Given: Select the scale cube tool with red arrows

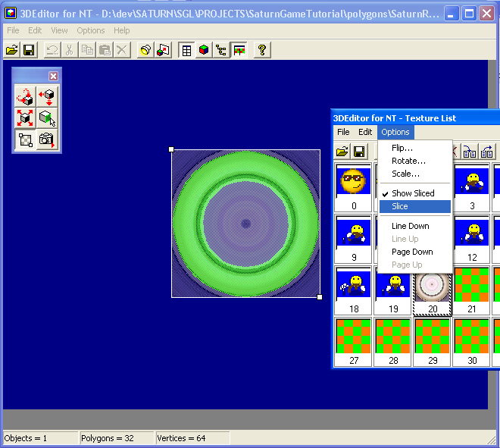Looking at the screenshot, I should pos(25,117).
